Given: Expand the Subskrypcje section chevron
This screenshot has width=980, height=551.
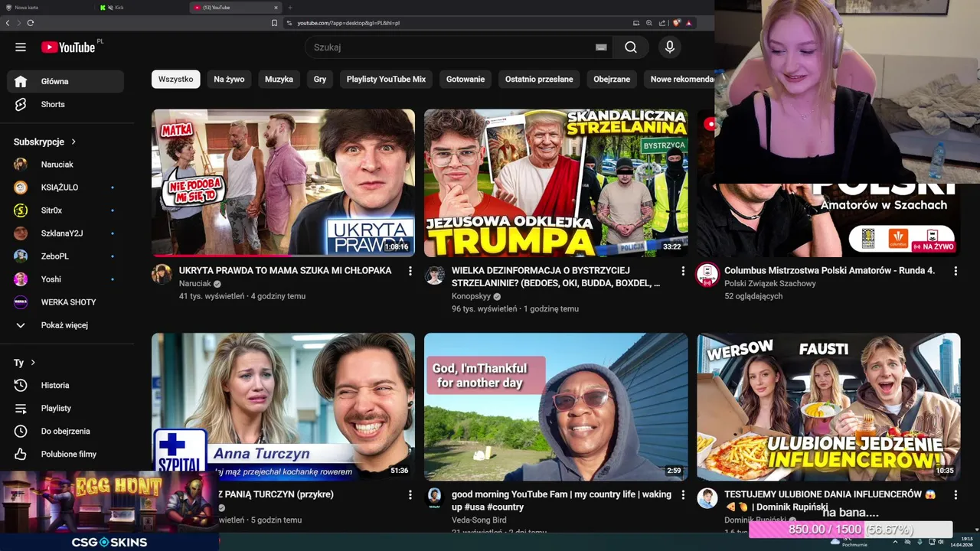Looking at the screenshot, I should click(x=73, y=142).
